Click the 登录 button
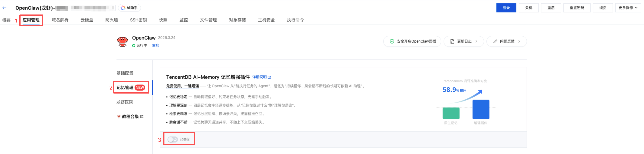 tap(506, 8)
